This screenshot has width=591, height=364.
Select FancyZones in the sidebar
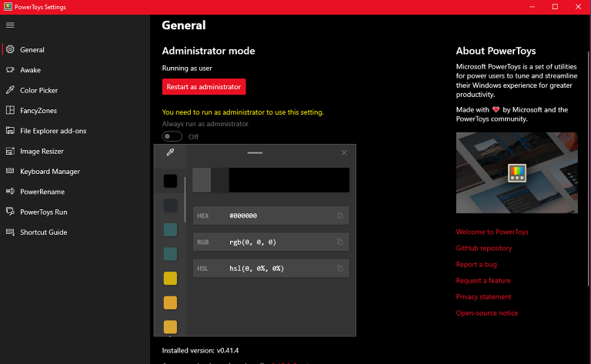75,111
